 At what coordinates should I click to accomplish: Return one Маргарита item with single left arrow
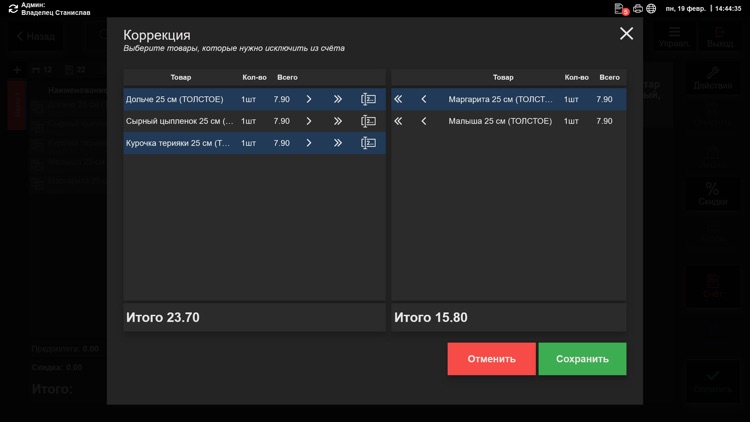(x=424, y=99)
